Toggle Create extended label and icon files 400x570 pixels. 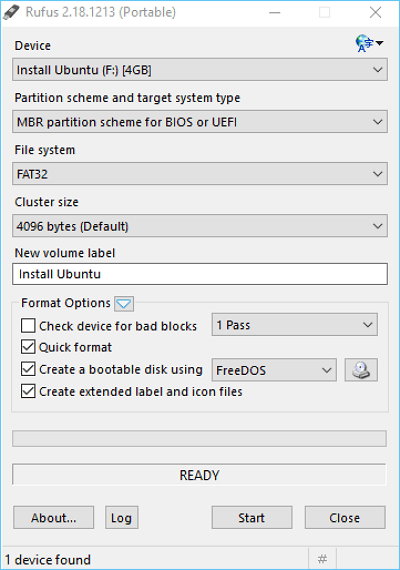pyautogui.click(x=28, y=392)
